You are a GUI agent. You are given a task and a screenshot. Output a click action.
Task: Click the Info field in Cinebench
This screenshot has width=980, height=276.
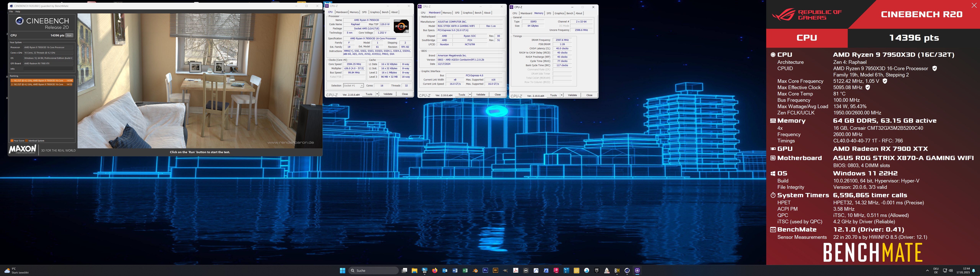[48, 69]
